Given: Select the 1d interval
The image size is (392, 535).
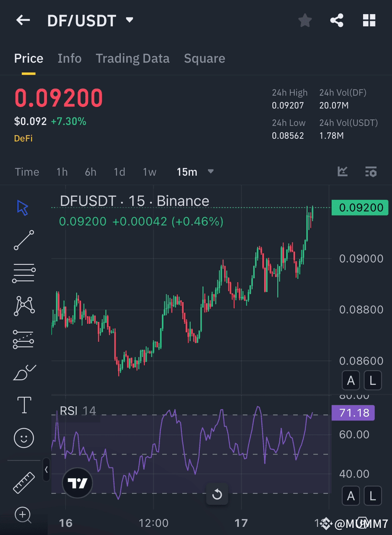Looking at the screenshot, I should click(x=119, y=171).
